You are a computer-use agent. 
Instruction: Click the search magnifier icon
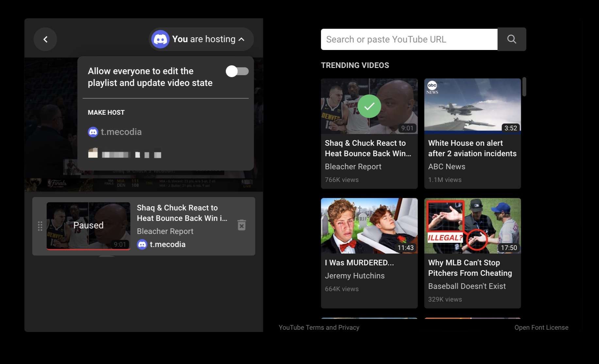click(x=511, y=39)
